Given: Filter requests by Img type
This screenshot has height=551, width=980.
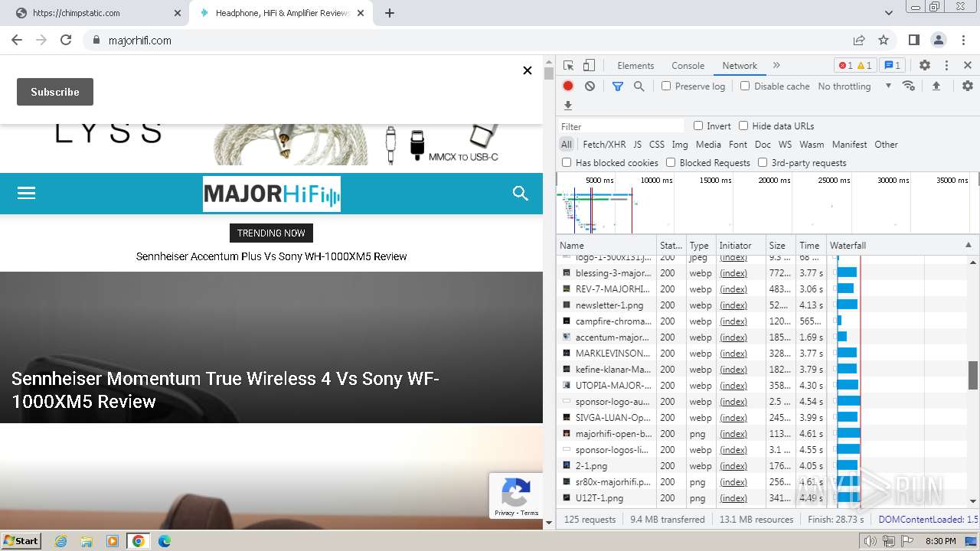Looking at the screenshot, I should [x=680, y=145].
